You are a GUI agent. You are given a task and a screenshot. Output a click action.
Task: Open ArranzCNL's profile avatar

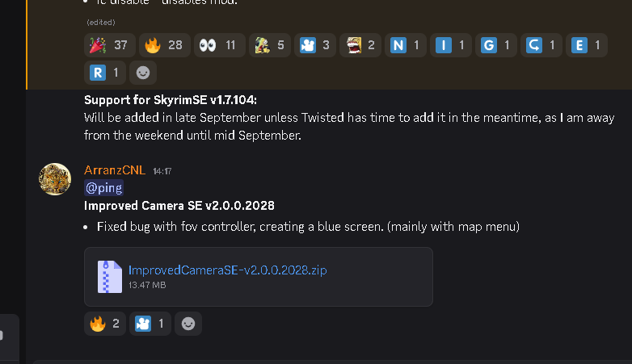click(x=55, y=179)
